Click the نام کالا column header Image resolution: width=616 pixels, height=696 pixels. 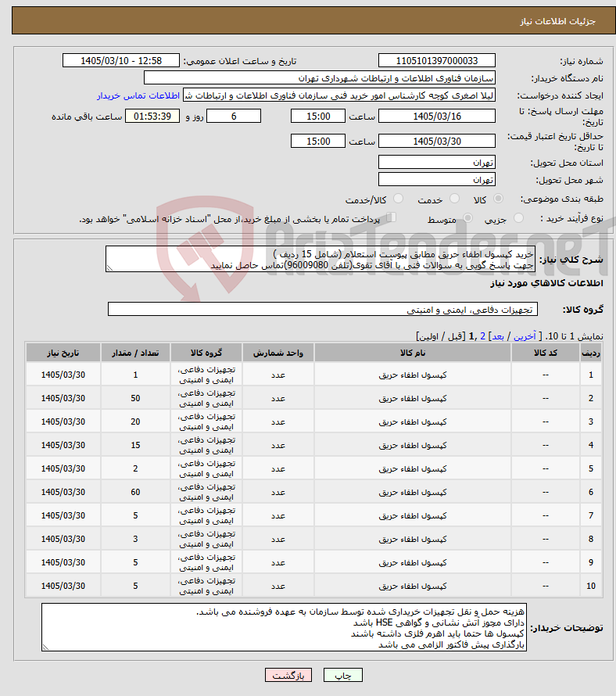[413, 353]
